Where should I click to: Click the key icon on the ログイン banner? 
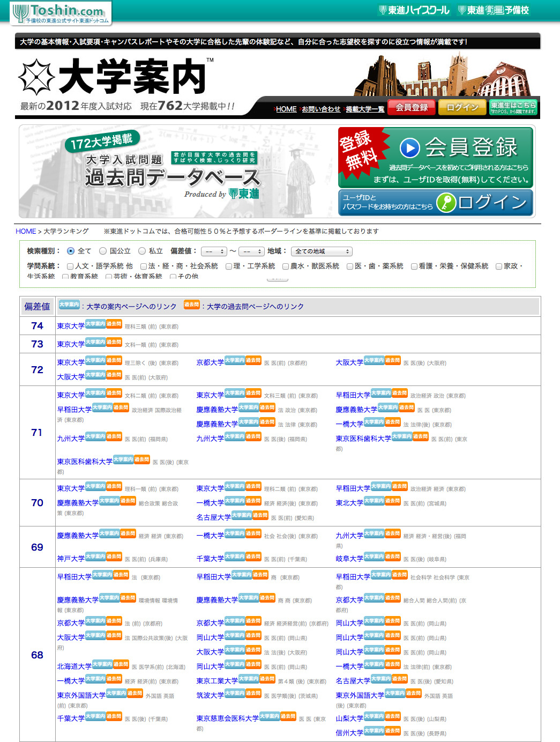coord(446,203)
